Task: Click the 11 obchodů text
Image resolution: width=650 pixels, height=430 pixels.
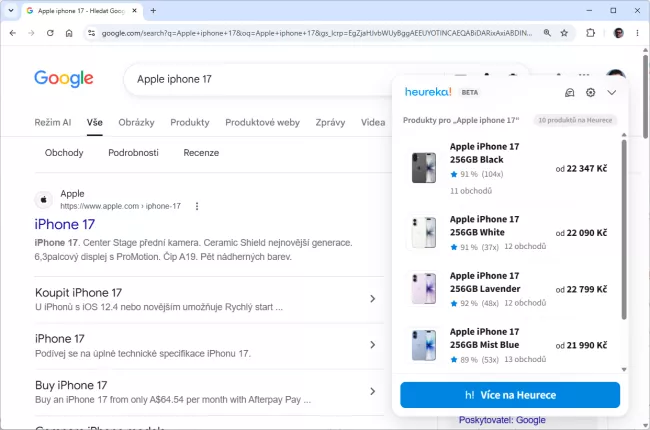Action: (471, 191)
